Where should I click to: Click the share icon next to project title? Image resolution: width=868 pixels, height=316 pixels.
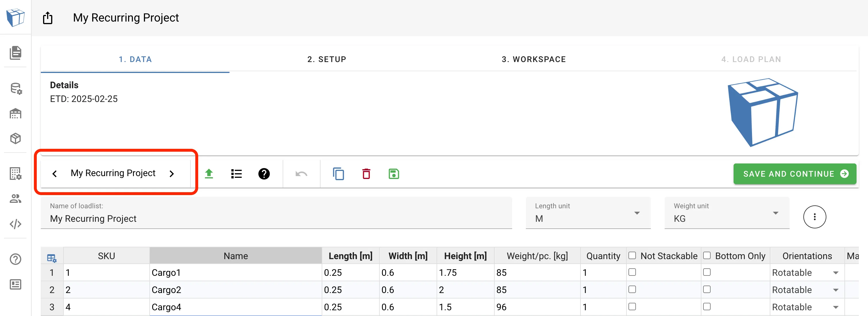pyautogui.click(x=47, y=18)
